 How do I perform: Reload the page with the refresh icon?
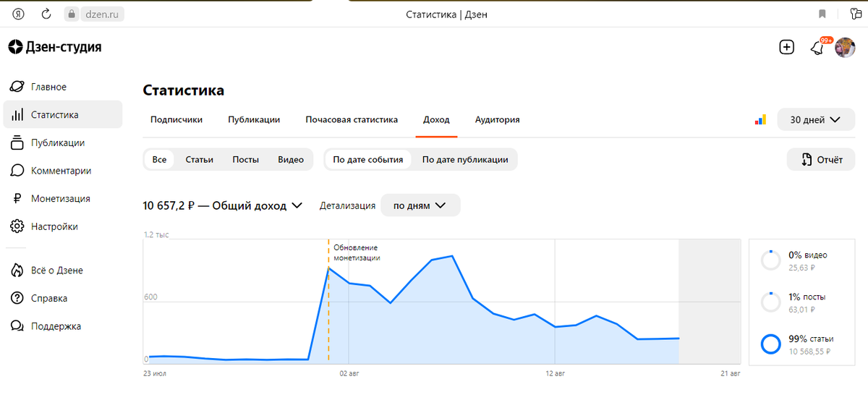click(46, 14)
